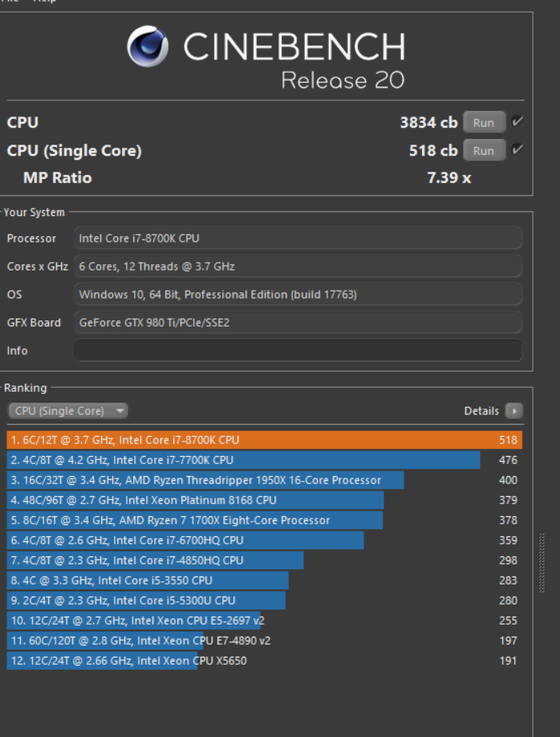This screenshot has height=737, width=560.
Task: Select the Core i7-6700HQ ranking entry
Action: point(185,540)
